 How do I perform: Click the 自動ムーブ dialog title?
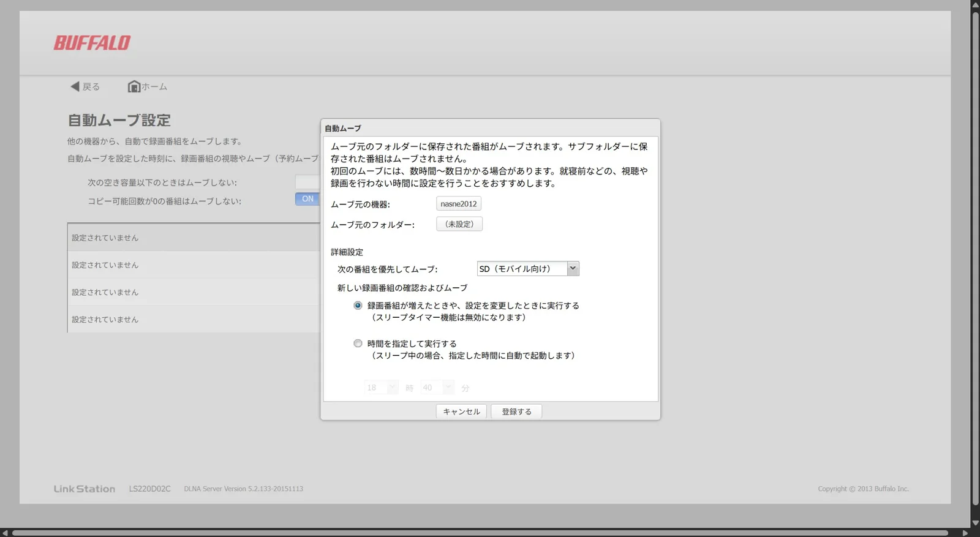343,128
